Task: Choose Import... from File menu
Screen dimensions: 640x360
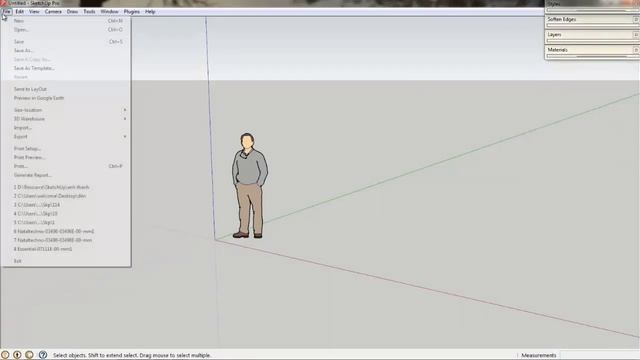Action: pos(66,128)
